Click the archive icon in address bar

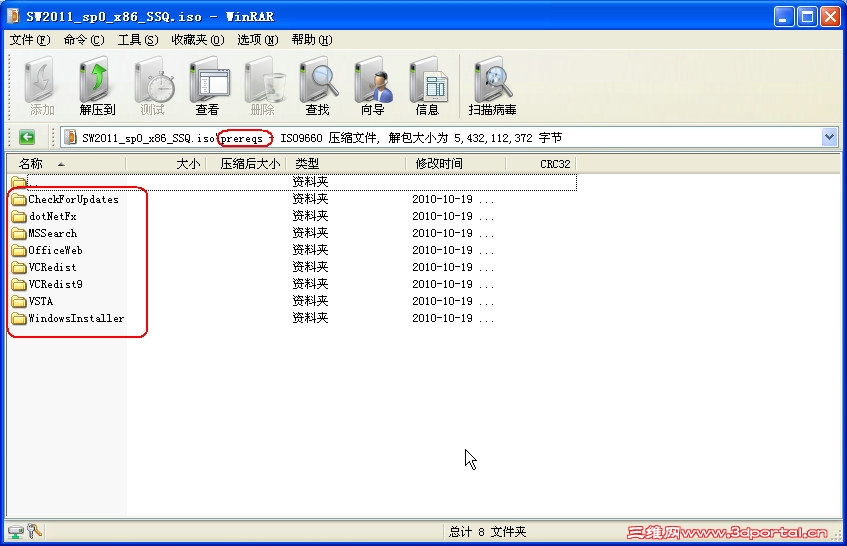click(70, 138)
